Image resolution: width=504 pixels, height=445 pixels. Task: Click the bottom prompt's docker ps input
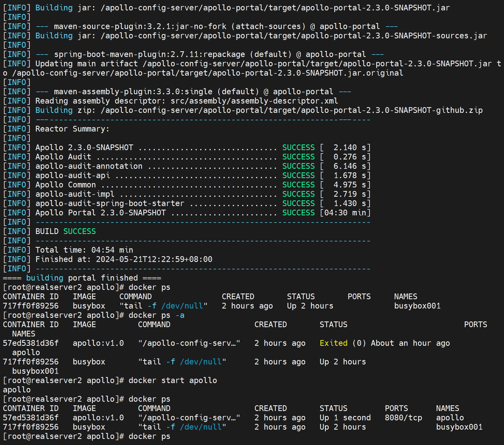[x=149, y=436]
